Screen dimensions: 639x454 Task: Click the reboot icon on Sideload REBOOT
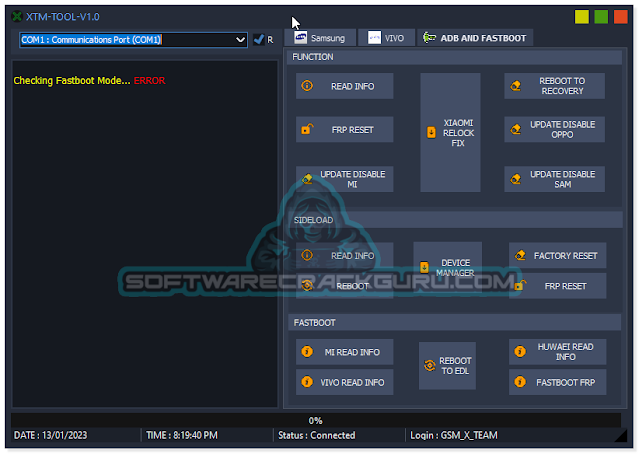307,285
